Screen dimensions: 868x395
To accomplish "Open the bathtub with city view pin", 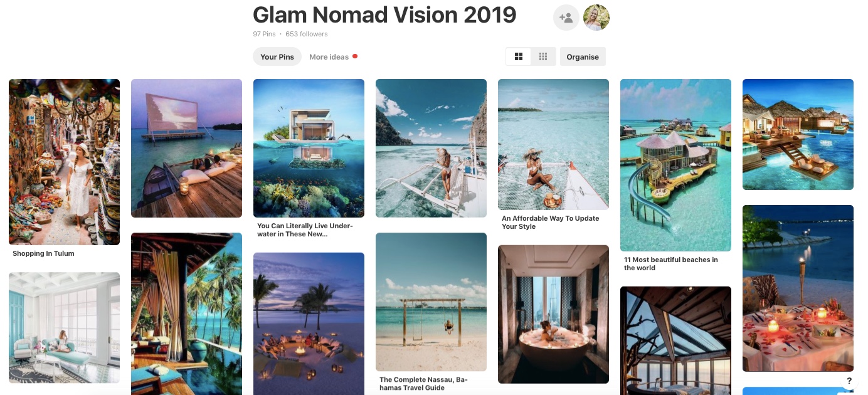I will click(x=553, y=314).
